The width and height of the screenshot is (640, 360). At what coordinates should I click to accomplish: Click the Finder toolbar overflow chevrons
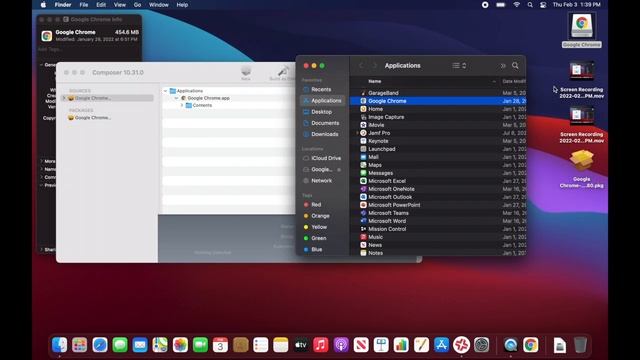pos(503,66)
